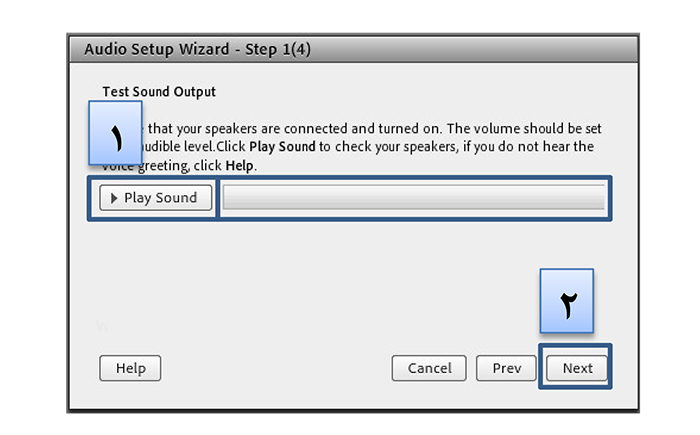Click the right end of the sound level bar
This screenshot has width=700, height=435.
pos(598,197)
